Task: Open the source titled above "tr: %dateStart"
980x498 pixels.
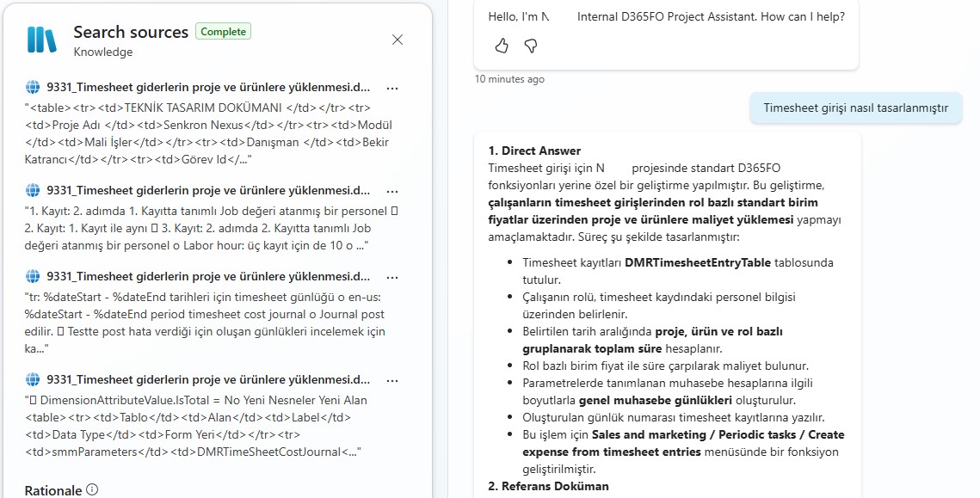Action: [208, 276]
